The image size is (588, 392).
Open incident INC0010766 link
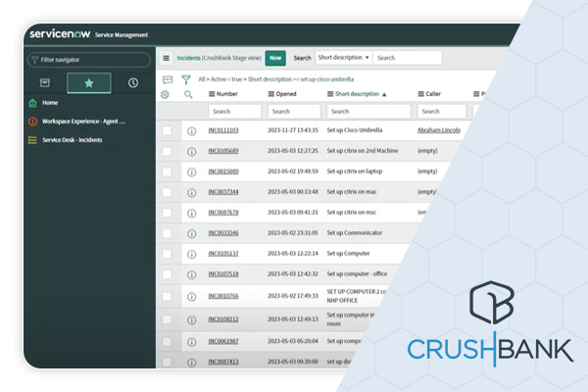click(223, 296)
